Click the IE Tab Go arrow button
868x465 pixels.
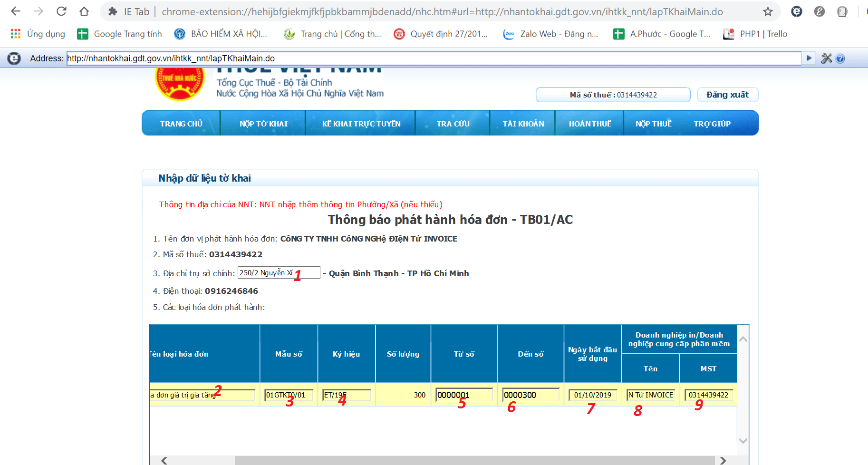click(x=809, y=58)
